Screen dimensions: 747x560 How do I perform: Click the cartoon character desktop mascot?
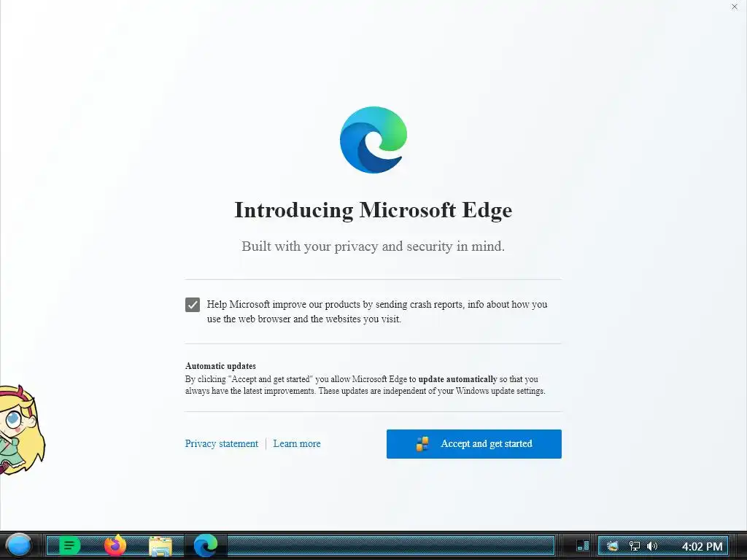tap(22, 429)
